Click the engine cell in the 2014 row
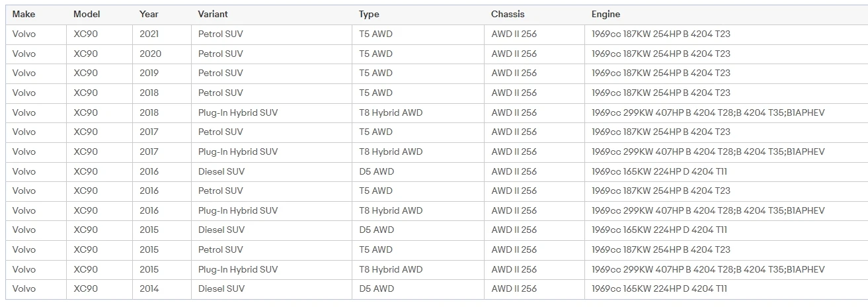The height and width of the screenshot is (307, 868). (x=659, y=289)
